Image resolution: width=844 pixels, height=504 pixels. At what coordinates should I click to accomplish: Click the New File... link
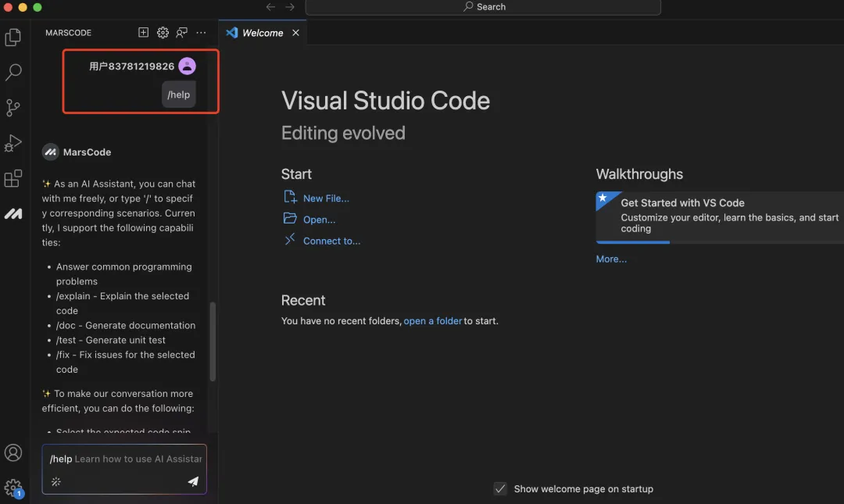tap(326, 198)
